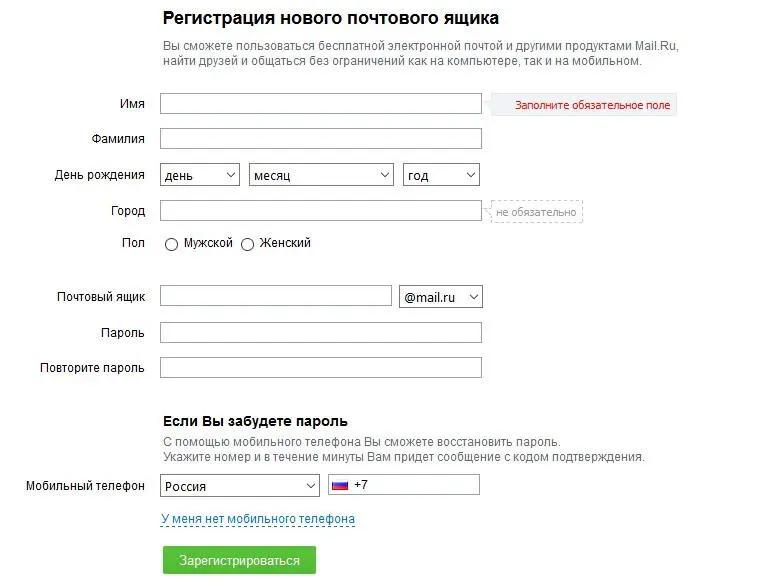Click the 'Регистрация нового почтового ящика' heading
Screen dimensions: 759x586
[330, 18]
